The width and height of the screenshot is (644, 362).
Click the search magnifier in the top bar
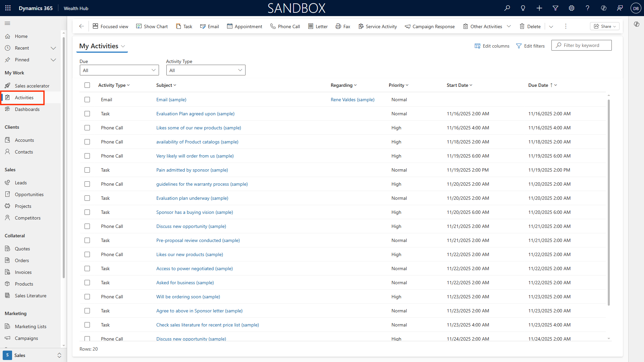(507, 8)
